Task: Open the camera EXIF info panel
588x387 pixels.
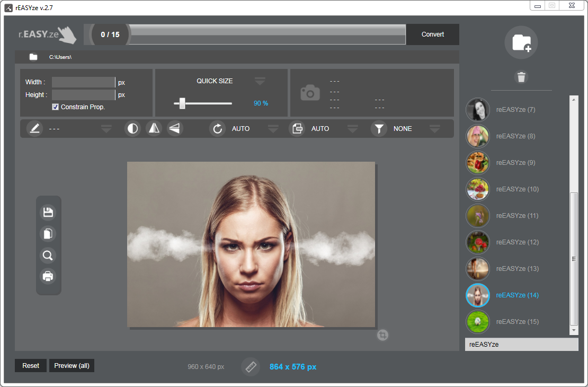Action: tap(310, 93)
